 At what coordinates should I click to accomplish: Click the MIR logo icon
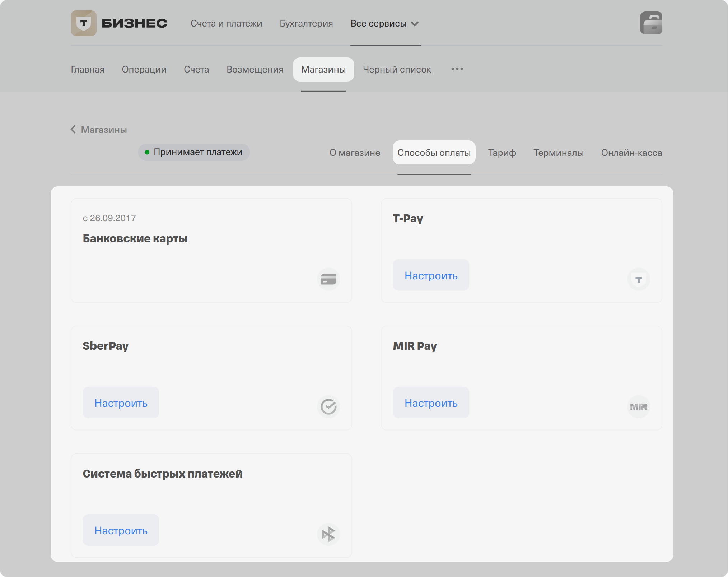639,406
